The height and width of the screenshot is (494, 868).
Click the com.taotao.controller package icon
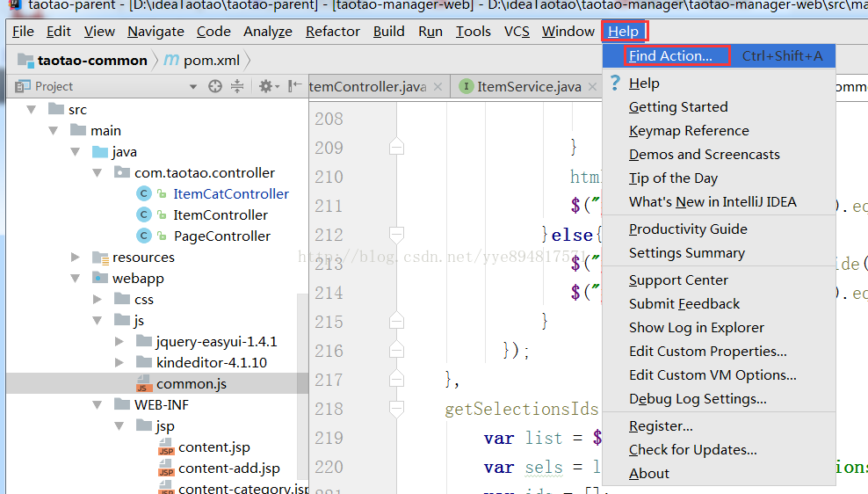(122, 172)
